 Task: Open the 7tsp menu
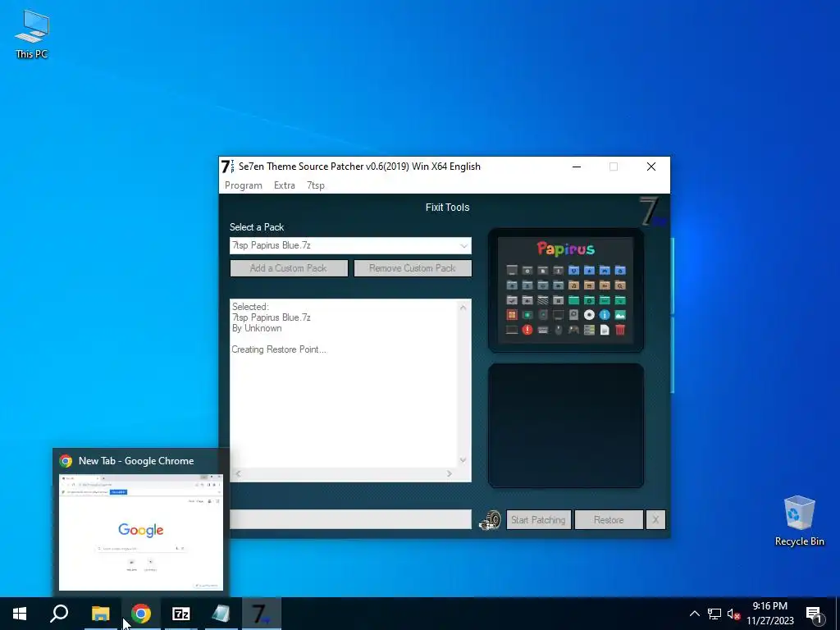pos(316,185)
